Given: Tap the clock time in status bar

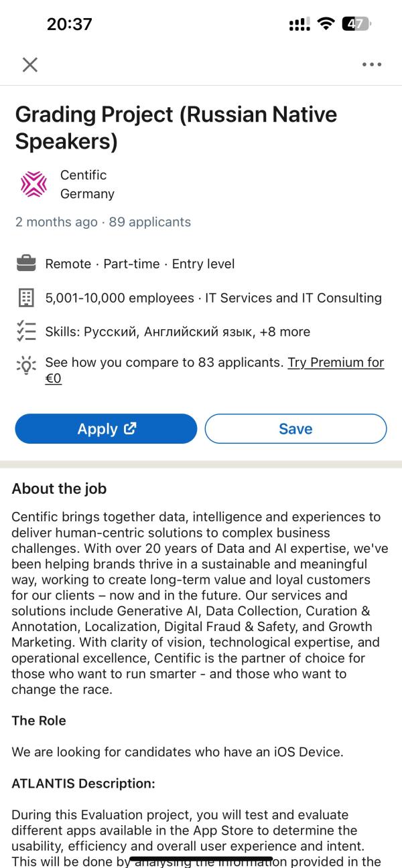Looking at the screenshot, I should click(x=70, y=24).
